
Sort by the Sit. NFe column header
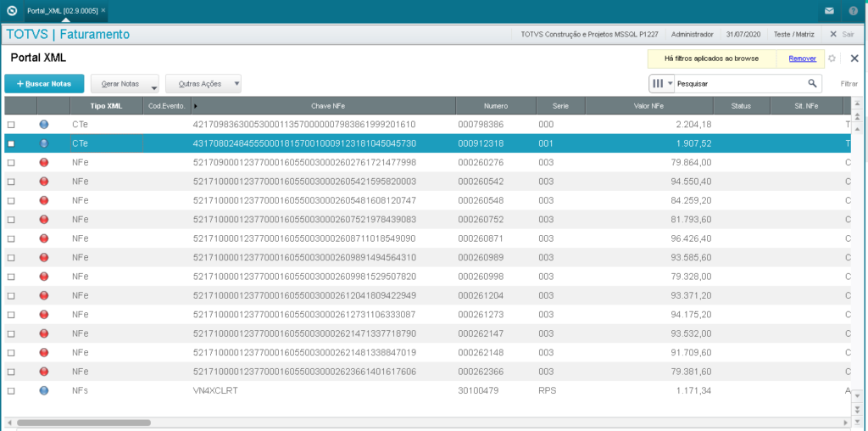pyautogui.click(x=806, y=106)
